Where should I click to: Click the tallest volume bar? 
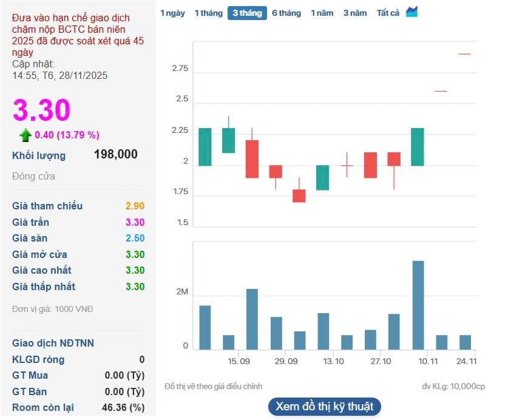[418, 305]
